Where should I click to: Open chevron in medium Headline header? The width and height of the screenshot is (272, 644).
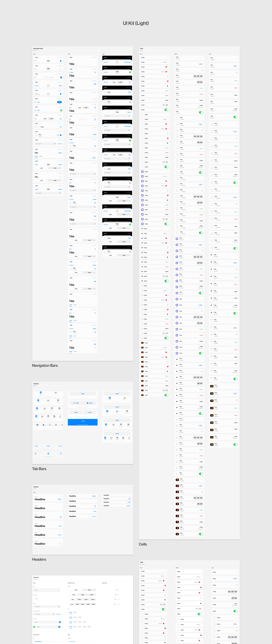96,501
